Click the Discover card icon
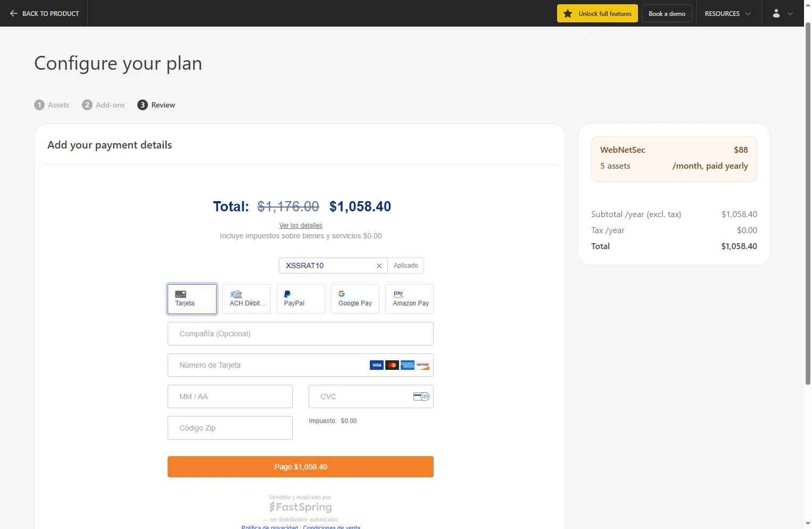The height and width of the screenshot is (529, 812). tap(423, 365)
